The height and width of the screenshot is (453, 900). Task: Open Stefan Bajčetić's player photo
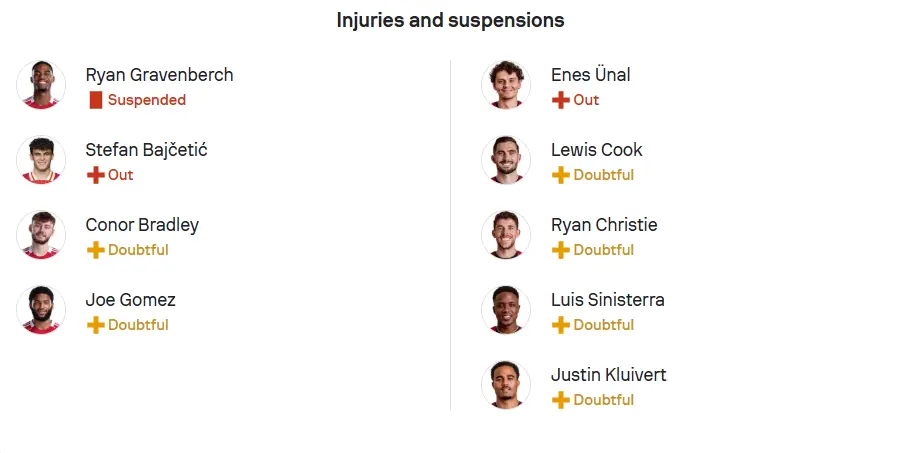coord(41,160)
